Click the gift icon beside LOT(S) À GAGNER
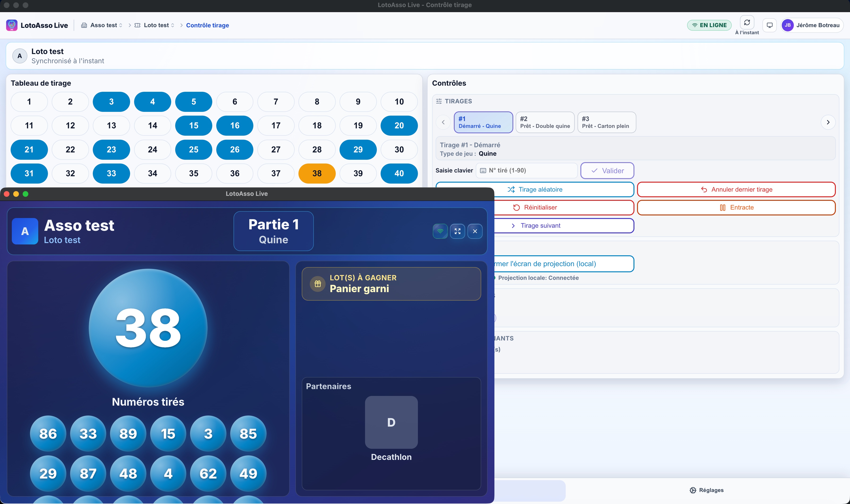Screen dimensions: 850x504 (317, 284)
